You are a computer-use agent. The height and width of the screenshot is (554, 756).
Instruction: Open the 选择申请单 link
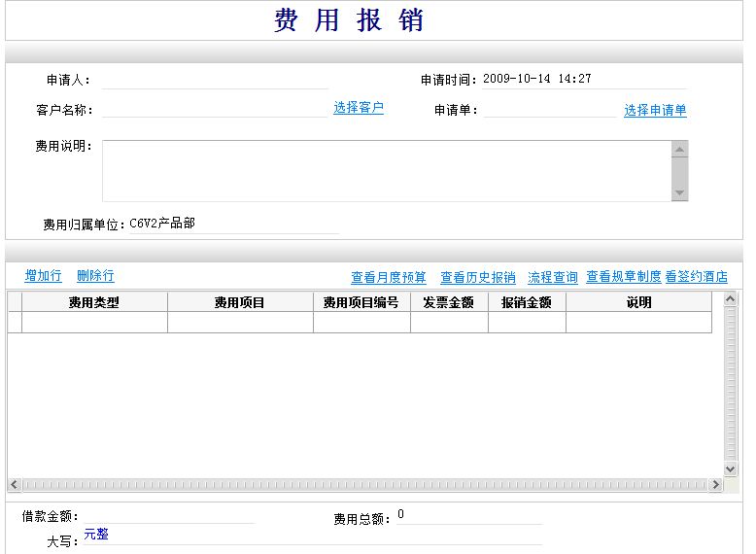(655, 111)
